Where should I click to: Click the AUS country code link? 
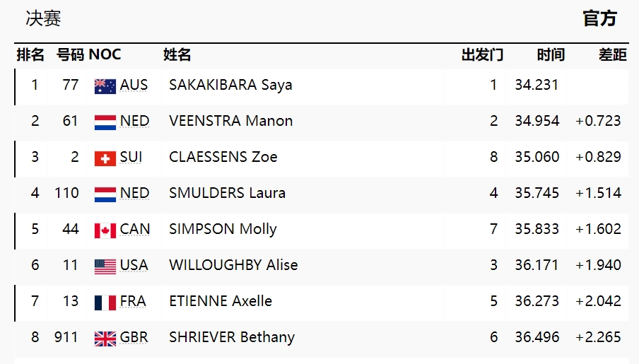coord(134,86)
